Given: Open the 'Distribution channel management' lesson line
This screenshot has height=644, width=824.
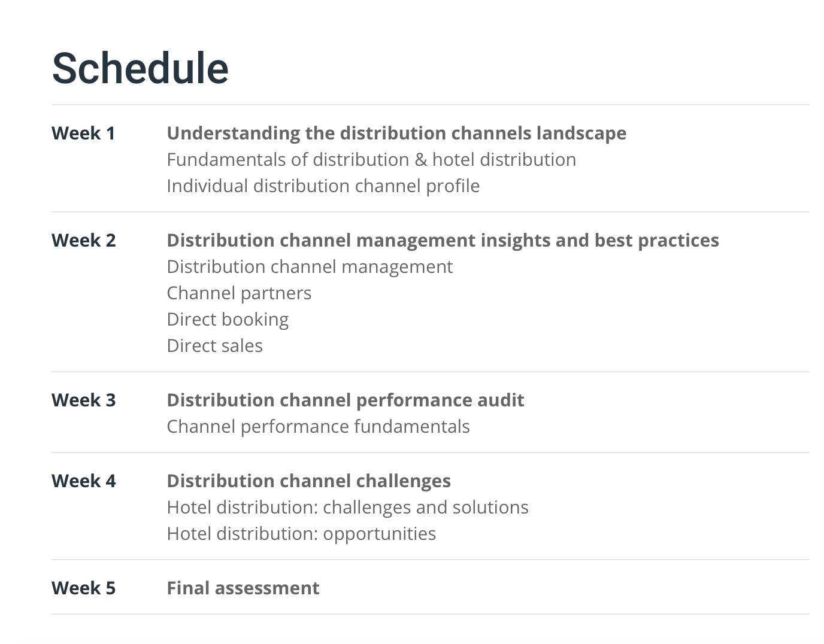Looking at the screenshot, I should coord(309,267).
